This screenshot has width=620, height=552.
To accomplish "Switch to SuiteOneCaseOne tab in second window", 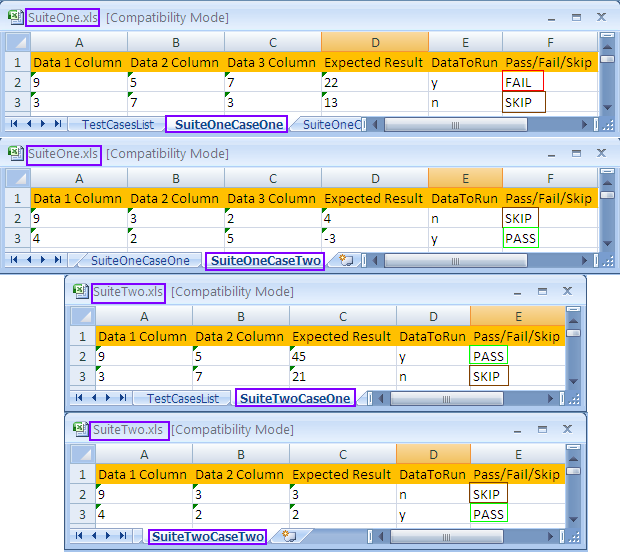I will (140, 261).
